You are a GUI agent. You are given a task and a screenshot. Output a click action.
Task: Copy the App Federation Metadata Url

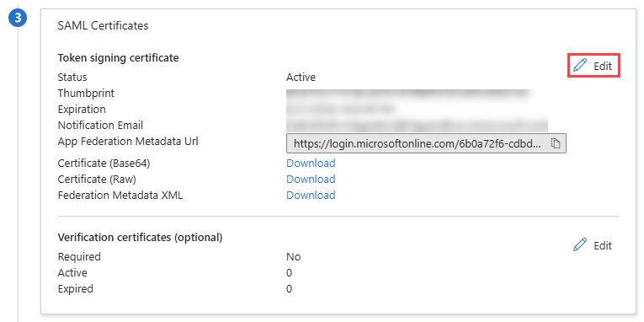[556, 143]
